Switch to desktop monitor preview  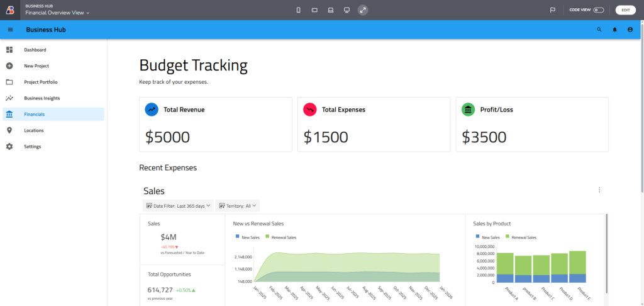(x=347, y=10)
